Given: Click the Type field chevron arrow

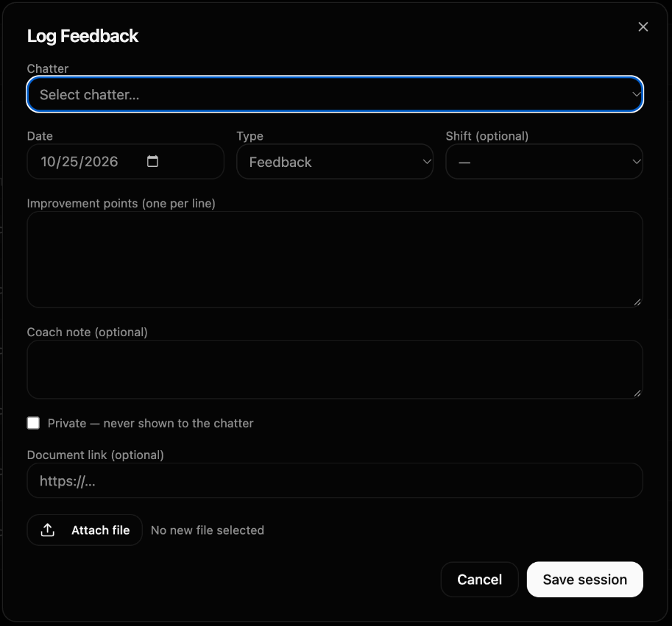Looking at the screenshot, I should click(x=427, y=162).
